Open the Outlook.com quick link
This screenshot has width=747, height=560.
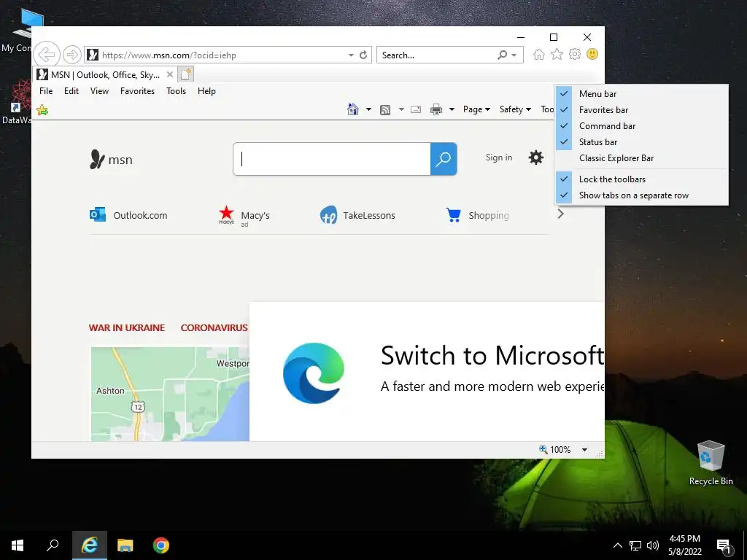pos(128,215)
